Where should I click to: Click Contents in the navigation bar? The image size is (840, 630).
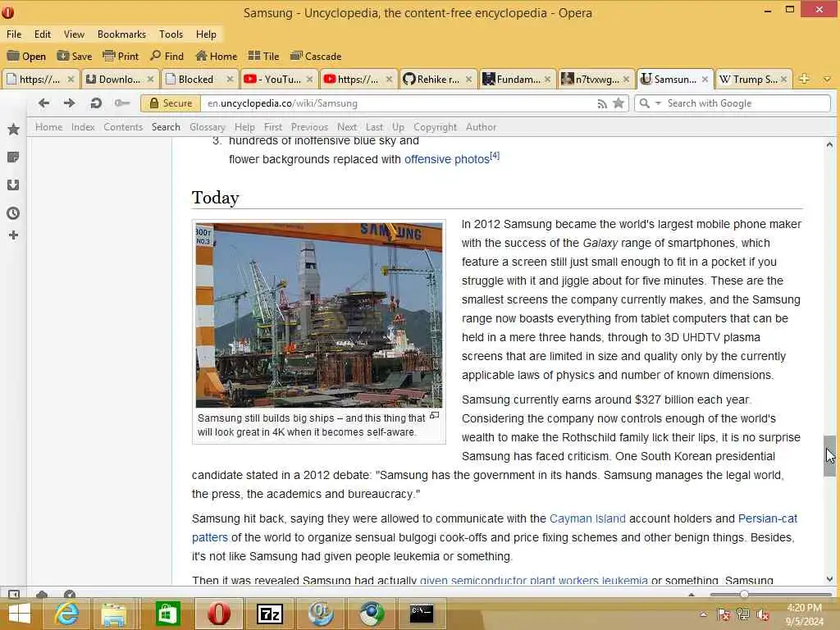click(x=123, y=127)
